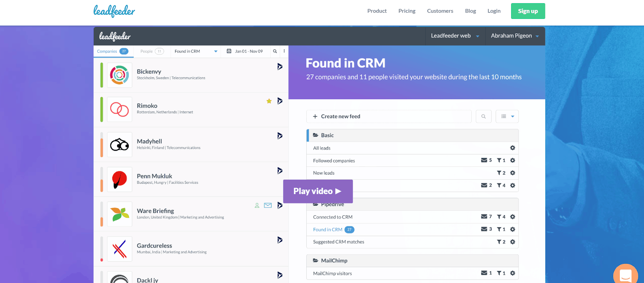Click the Login link
644x283 pixels.
[x=494, y=11]
